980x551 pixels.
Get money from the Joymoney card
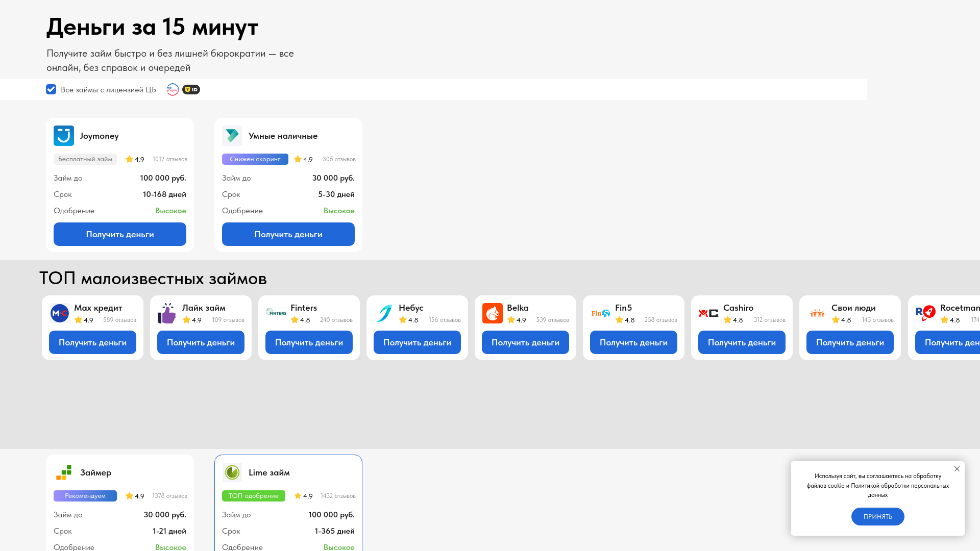[120, 234]
